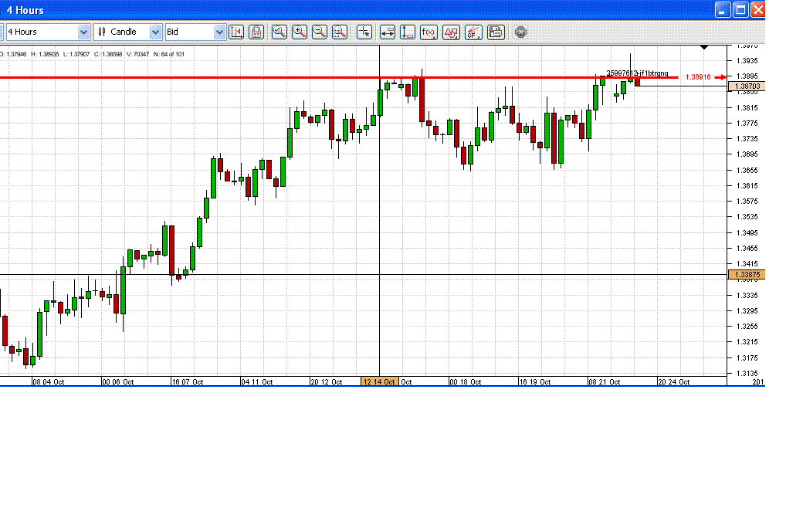
Task: Click the V: 70347 volume value
Action: (138, 54)
